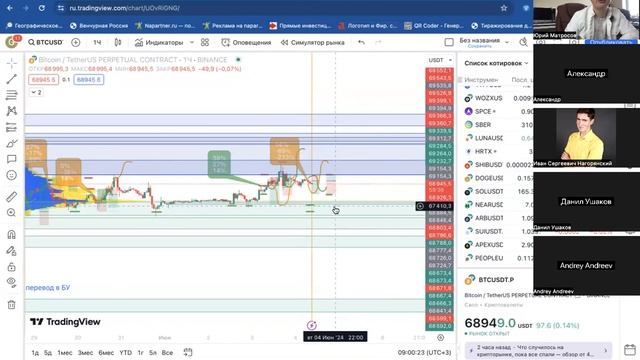Click the trash remove objects icon
The width and height of the screenshot is (640, 360).
point(11,304)
